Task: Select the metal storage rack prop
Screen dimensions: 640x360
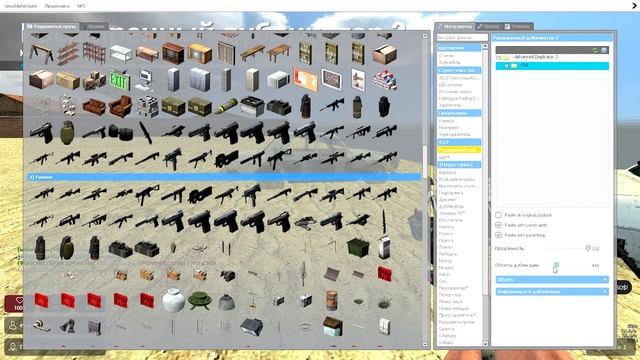Action: pyautogui.click(x=94, y=53)
